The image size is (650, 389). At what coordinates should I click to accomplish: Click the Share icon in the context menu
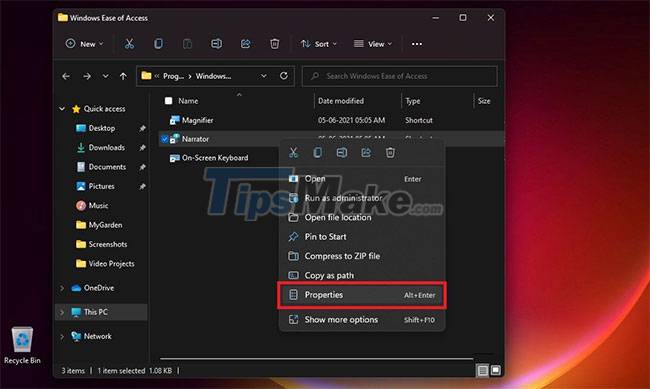tap(366, 153)
